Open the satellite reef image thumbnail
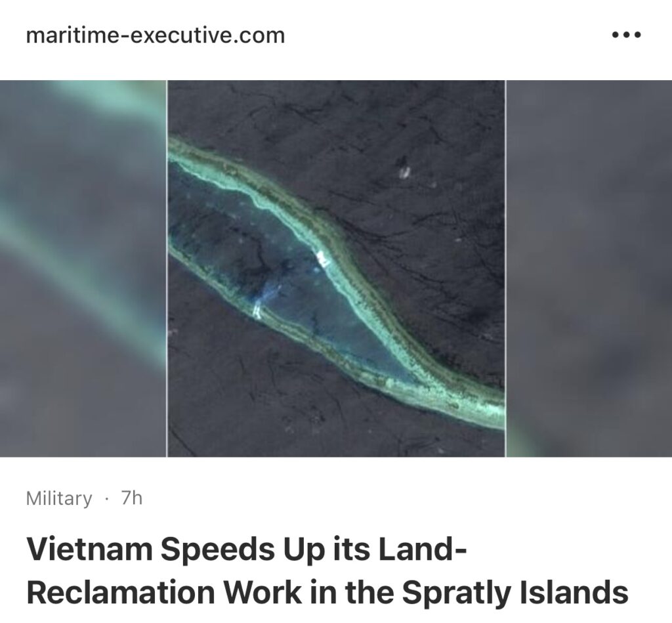Screen dimensions: 672x623 point(336,269)
